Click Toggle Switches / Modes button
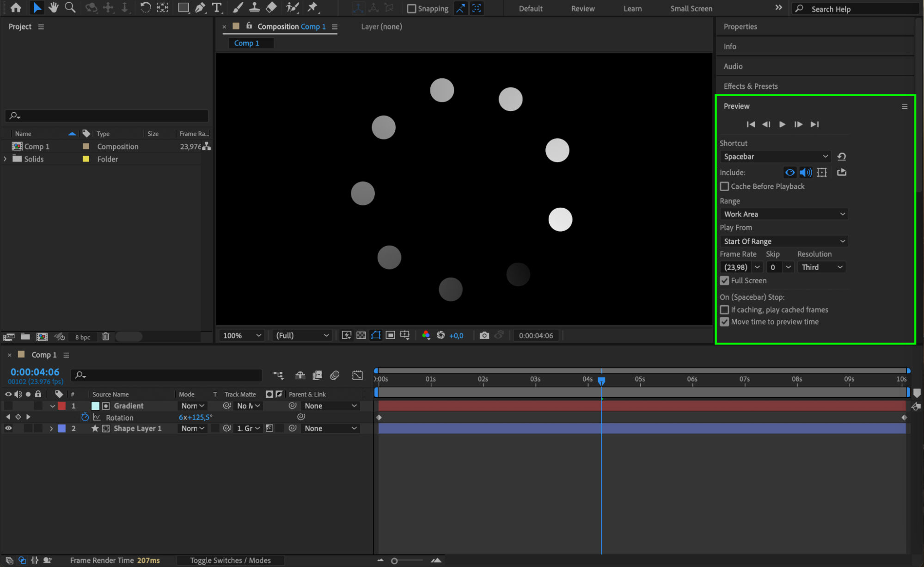924x567 pixels. (x=230, y=560)
